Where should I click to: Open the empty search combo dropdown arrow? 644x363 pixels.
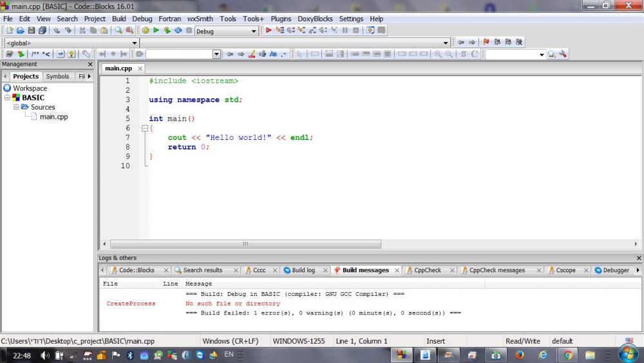pyautogui.click(x=542, y=54)
